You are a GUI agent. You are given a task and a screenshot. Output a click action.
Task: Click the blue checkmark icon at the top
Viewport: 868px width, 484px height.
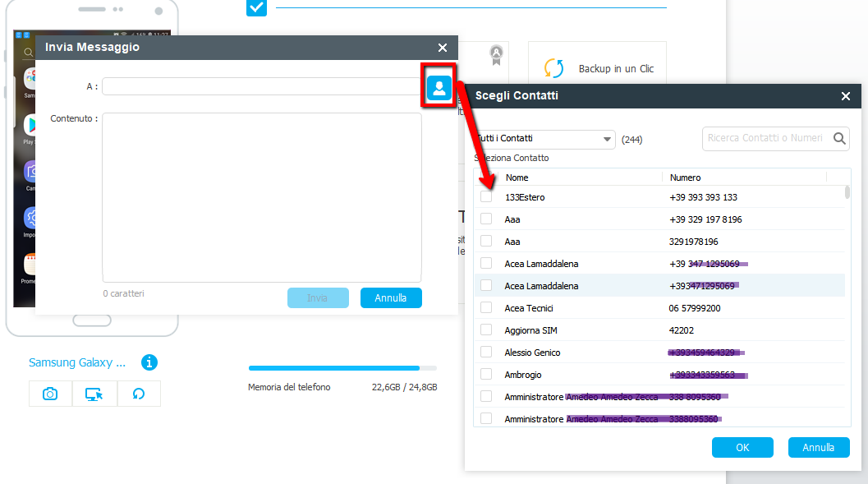click(256, 7)
